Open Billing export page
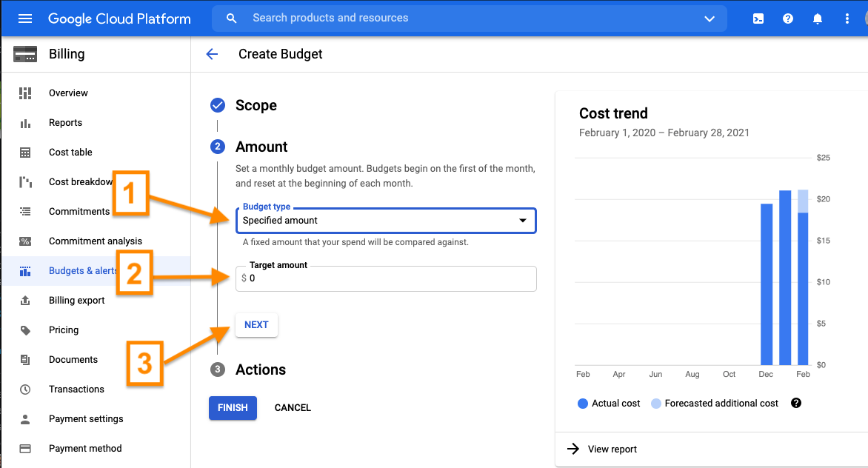868x468 pixels. pyautogui.click(x=76, y=301)
